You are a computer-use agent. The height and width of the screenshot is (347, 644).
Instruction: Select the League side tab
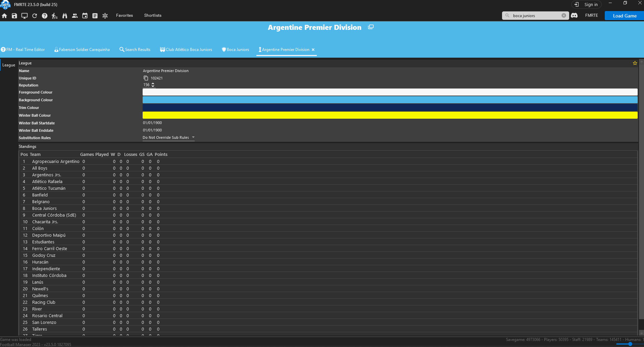point(9,65)
